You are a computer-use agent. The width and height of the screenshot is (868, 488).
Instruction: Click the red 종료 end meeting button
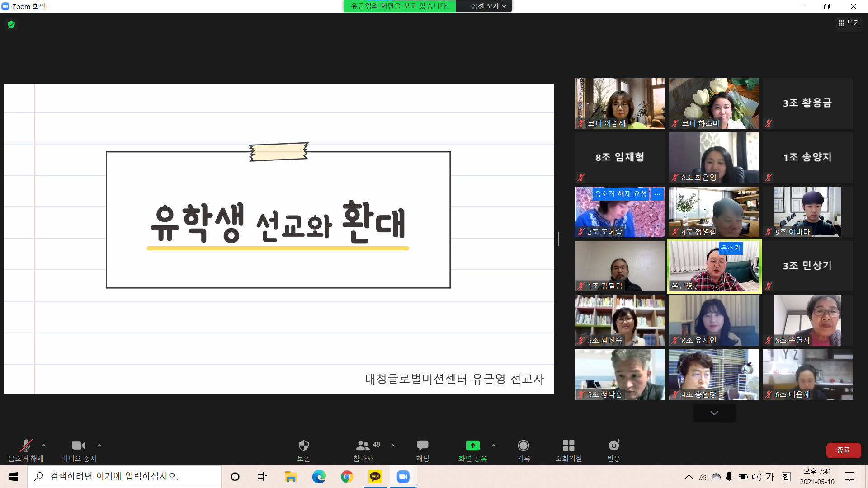click(x=843, y=450)
